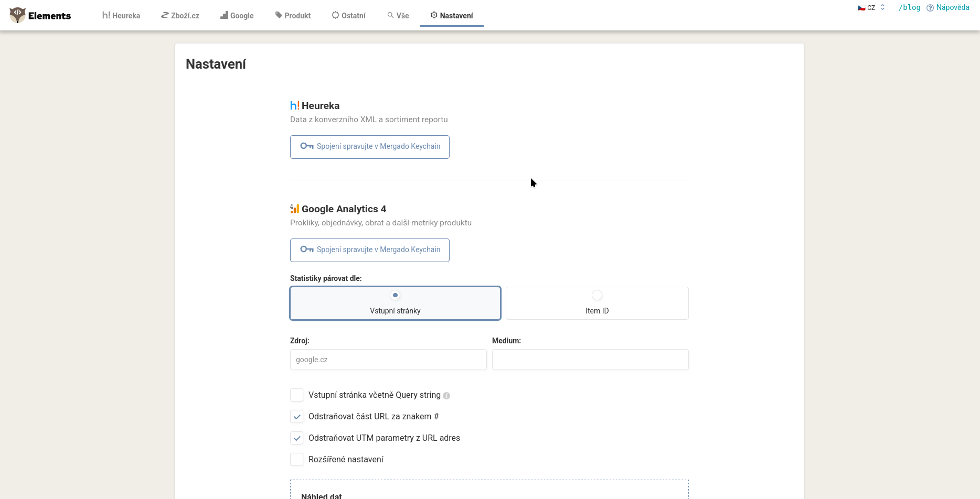Click 'Data z konverzního XML a sortiment reportu' text
This screenshot has width=980, height=499.
pyautogui.click(x=369, y=120)
